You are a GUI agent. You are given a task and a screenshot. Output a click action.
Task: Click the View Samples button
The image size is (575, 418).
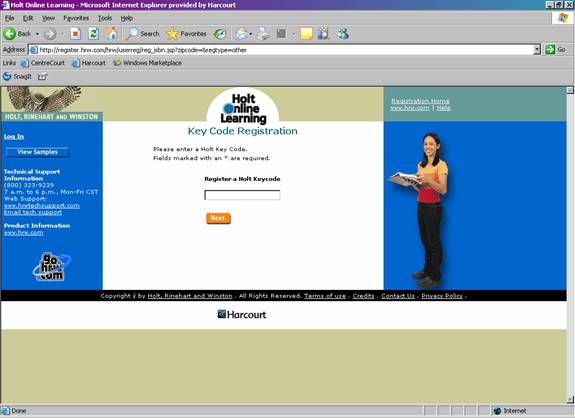tap(37, 152)
